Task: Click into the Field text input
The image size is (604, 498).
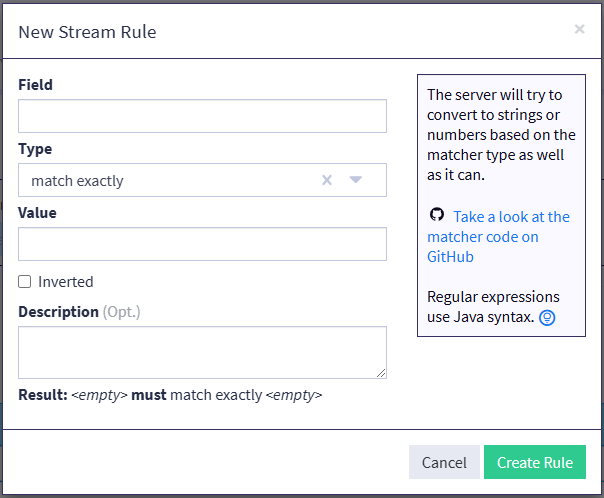Action: 202,116
